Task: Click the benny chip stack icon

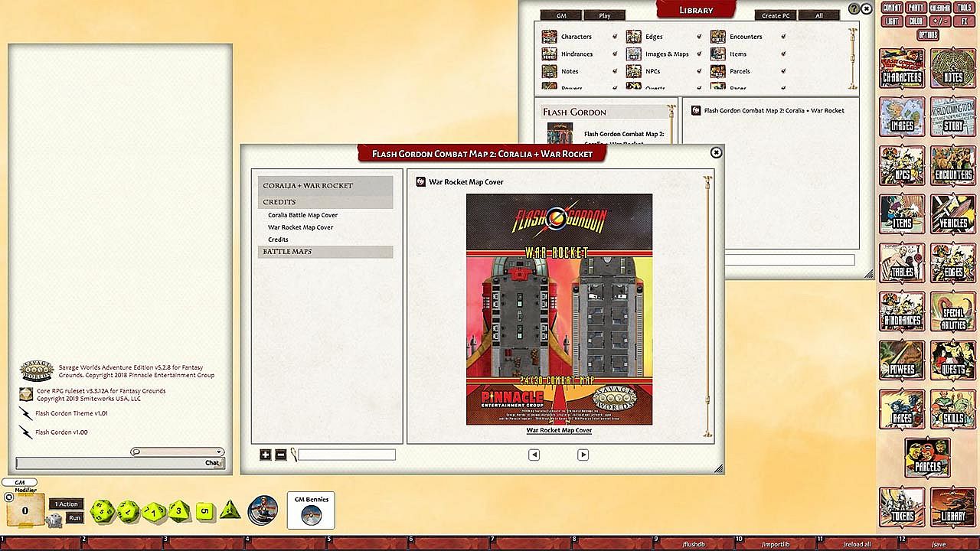Action: pyautogui.click(x=263, y=510)
